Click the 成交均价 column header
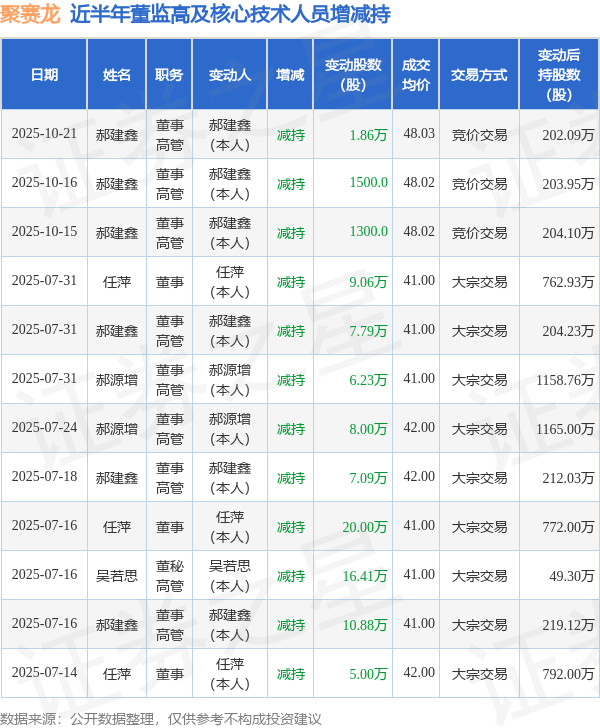 click(416, 75)
